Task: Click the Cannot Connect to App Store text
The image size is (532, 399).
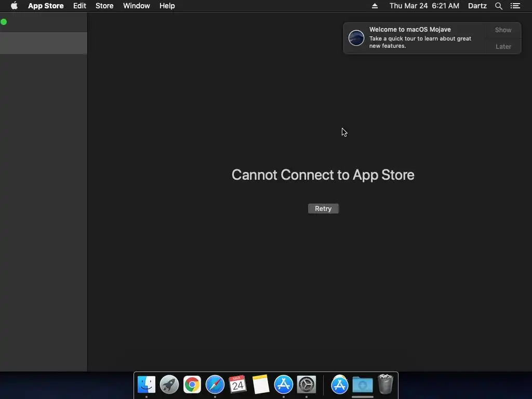Action: point(323,175)
